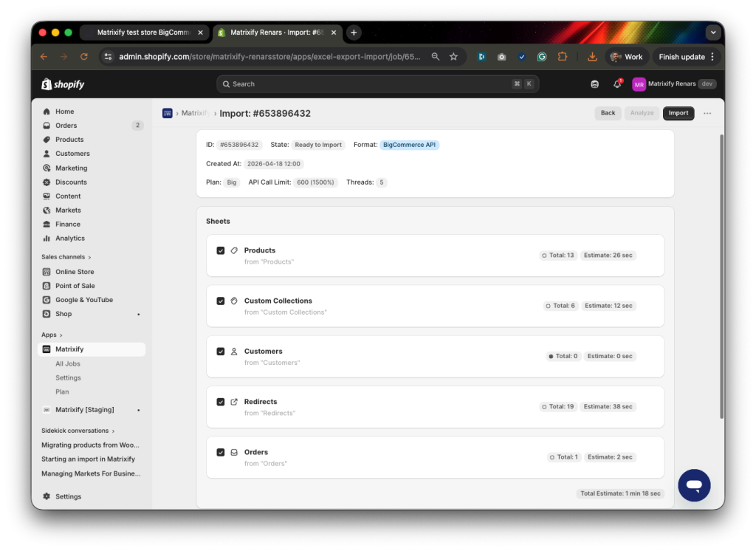The width and height of the screenshot is (756, 551).
Task: Click the Settings gear in the sidebar
Action: click(47, 496)
